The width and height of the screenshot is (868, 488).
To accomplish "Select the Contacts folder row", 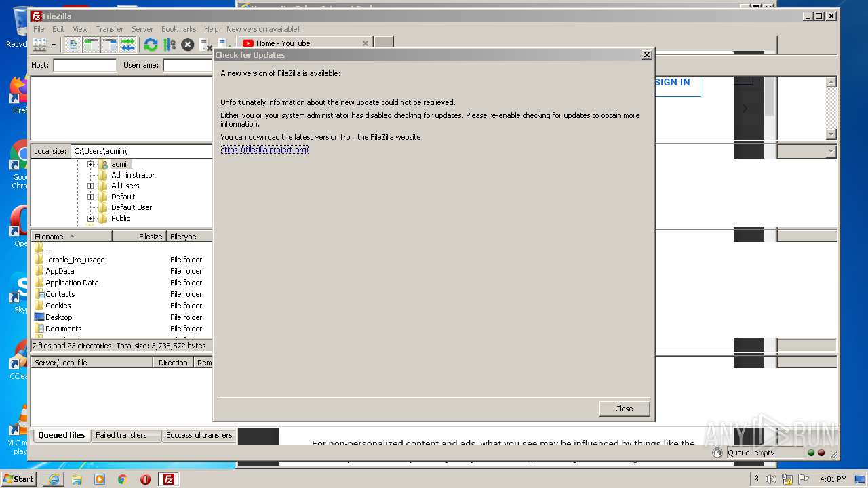I will pos(122,294).
